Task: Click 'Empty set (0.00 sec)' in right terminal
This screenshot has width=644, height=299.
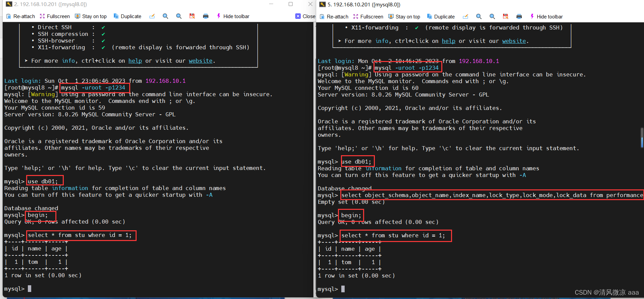Action: pos(351,202)
